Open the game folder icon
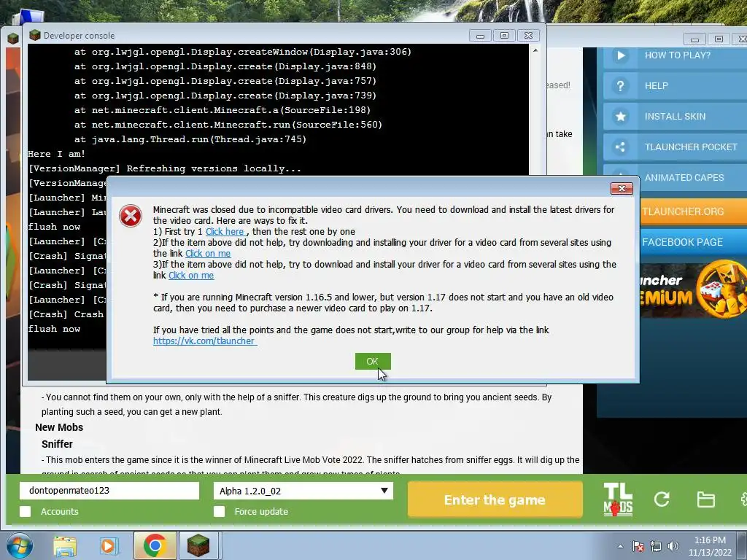747x560 pixels. 705,499
